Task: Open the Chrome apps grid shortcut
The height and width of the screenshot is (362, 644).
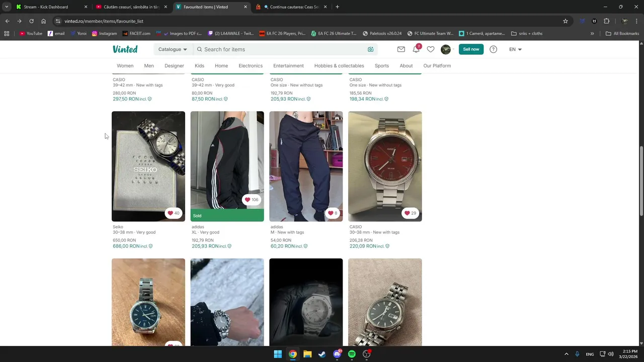Action: click(7, 34)
